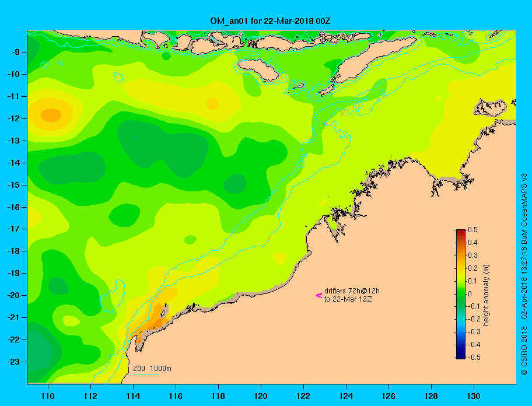The height and width of the screenshot is (406, 532).
Task: Click the height anomaly color bar
Action: 461,294
